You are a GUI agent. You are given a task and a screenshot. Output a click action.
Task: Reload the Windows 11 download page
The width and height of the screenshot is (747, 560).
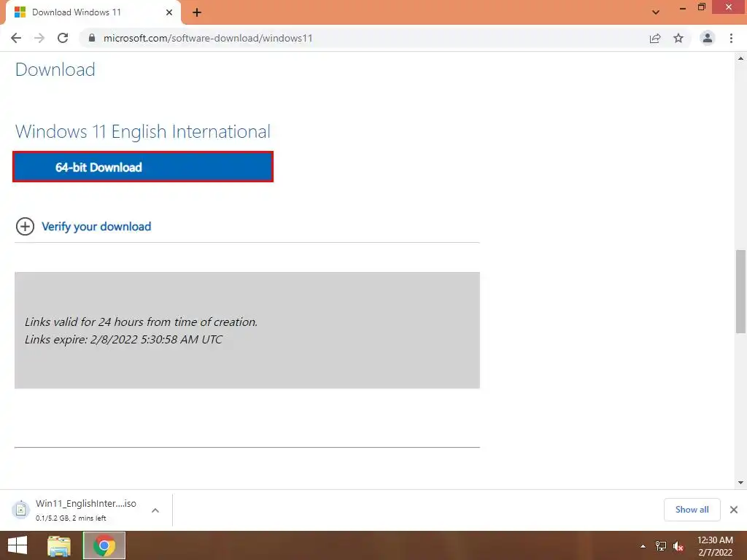[x=63, y=38]
